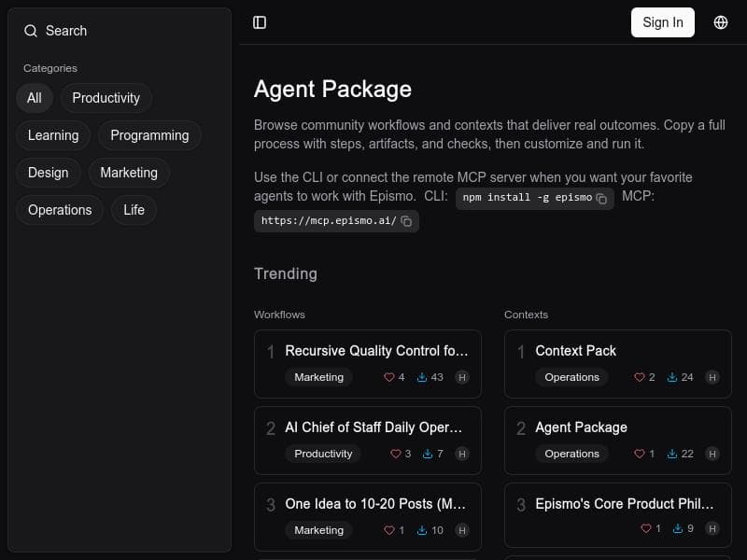The image size is (747, 560).
Task: Like the Recursive Quality Control workflow
Action: 389,377
